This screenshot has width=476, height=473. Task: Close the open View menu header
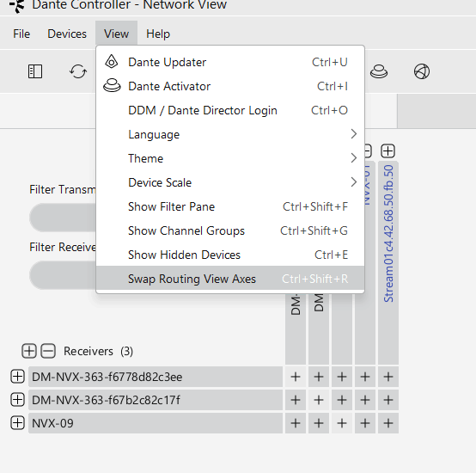(x=116, y=34)
